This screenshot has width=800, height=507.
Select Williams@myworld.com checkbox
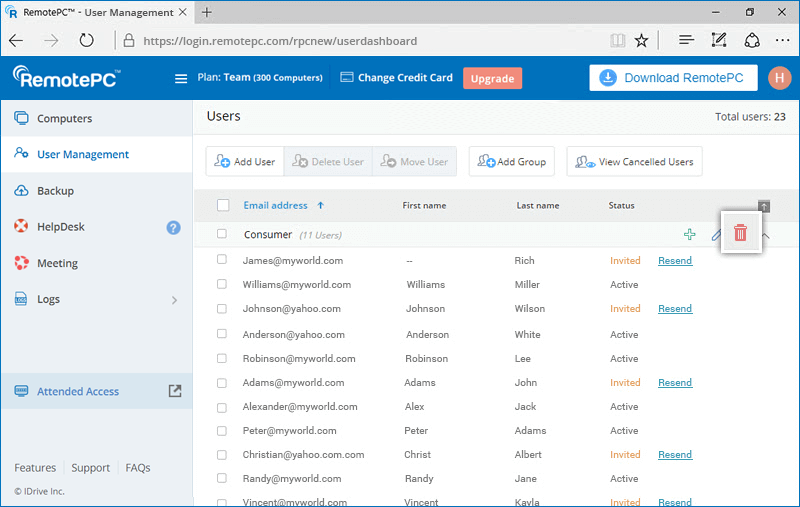221,284
